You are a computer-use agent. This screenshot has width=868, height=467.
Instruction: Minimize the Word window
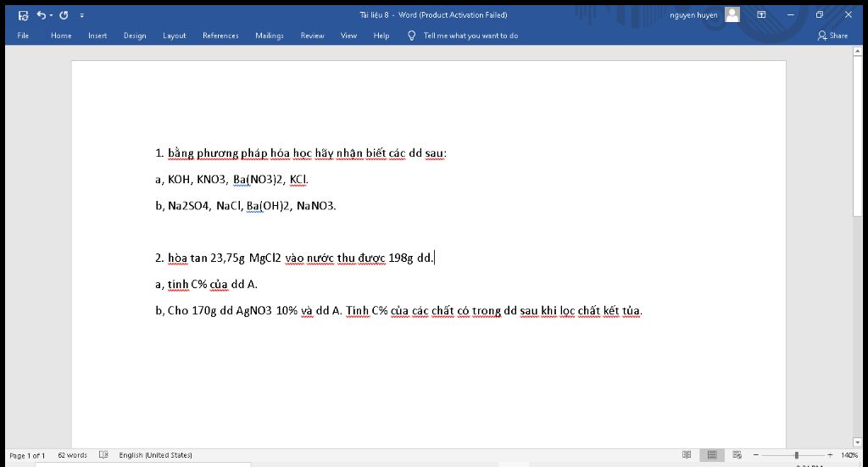(791, 15)
